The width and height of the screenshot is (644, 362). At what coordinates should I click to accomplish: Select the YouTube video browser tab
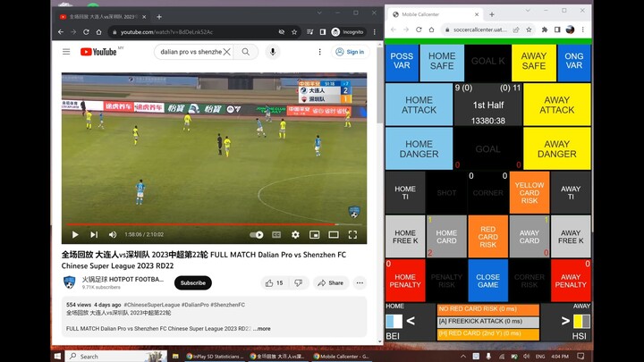[102, 17]
